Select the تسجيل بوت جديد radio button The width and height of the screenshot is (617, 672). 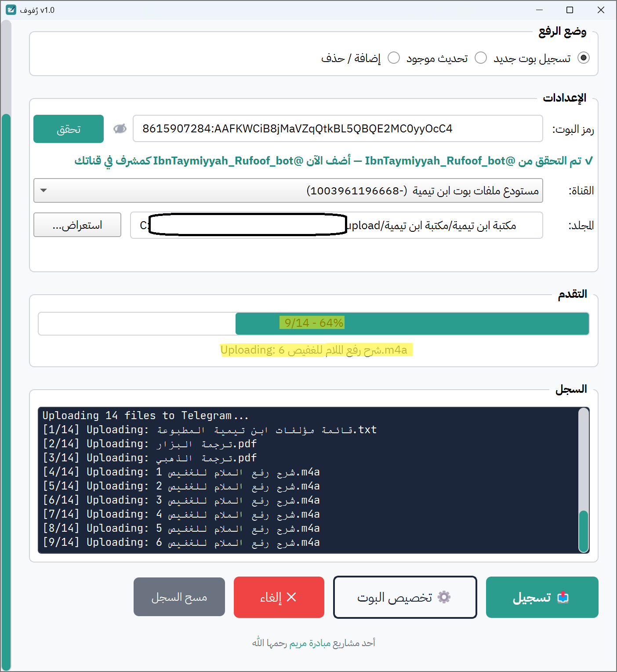pos(584,58)
